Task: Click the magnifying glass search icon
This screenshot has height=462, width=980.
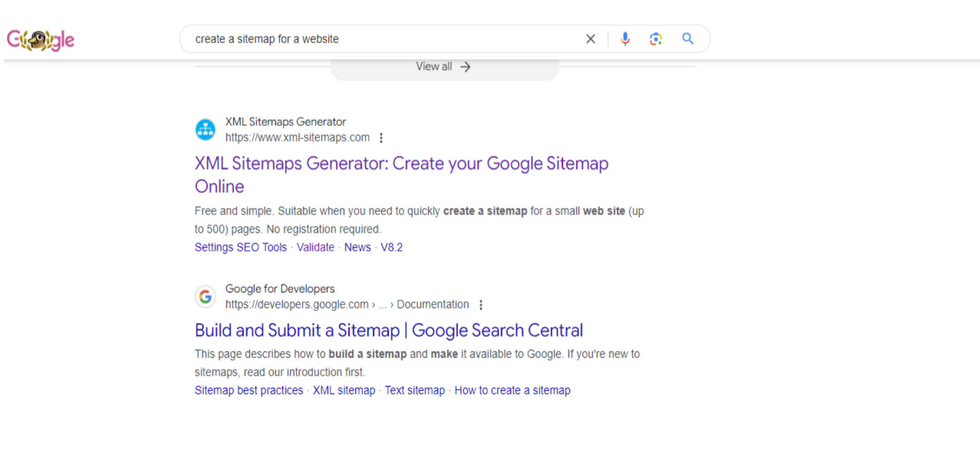Action: click(x=687, y=39)
